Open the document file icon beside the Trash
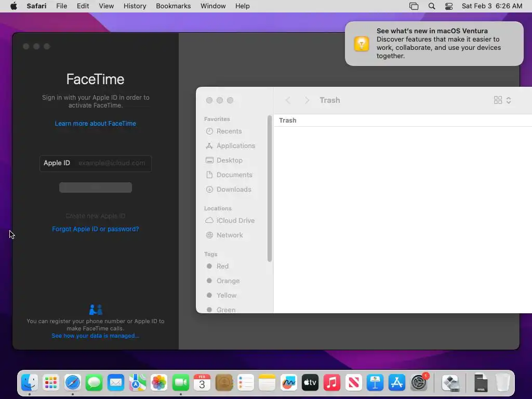 tap(481, 383)
